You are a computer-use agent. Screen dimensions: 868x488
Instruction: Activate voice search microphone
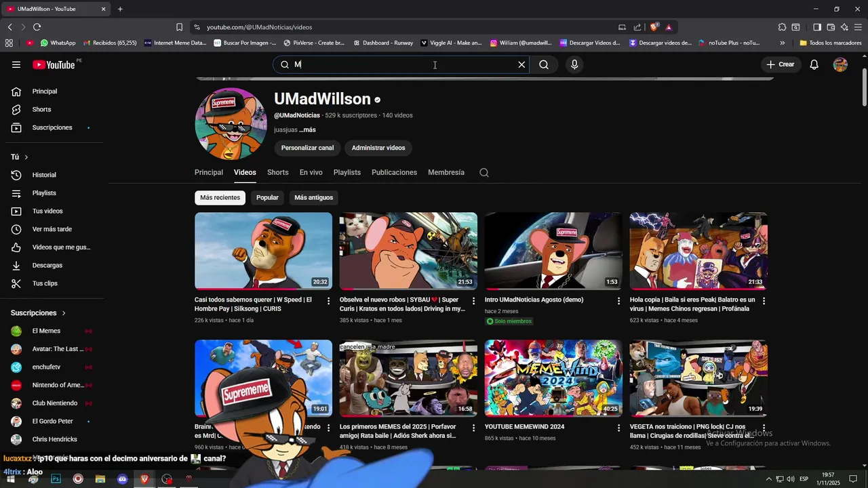[x=574, y=64]
